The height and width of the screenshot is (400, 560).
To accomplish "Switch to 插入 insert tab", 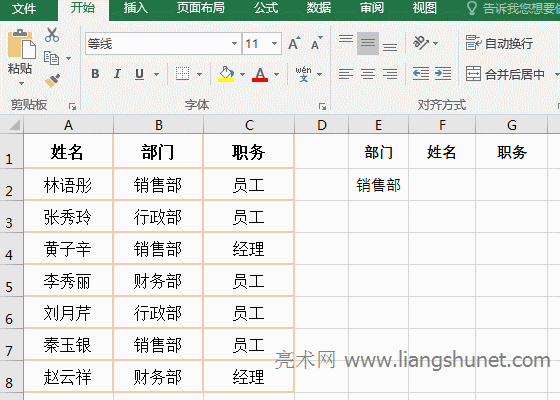I will [x=136, y=8].
